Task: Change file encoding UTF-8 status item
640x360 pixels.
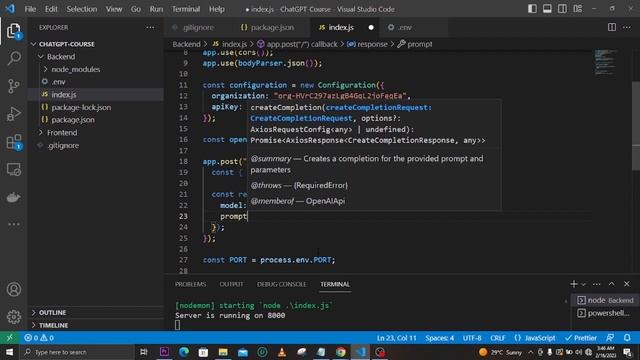Action: (472, 338)
